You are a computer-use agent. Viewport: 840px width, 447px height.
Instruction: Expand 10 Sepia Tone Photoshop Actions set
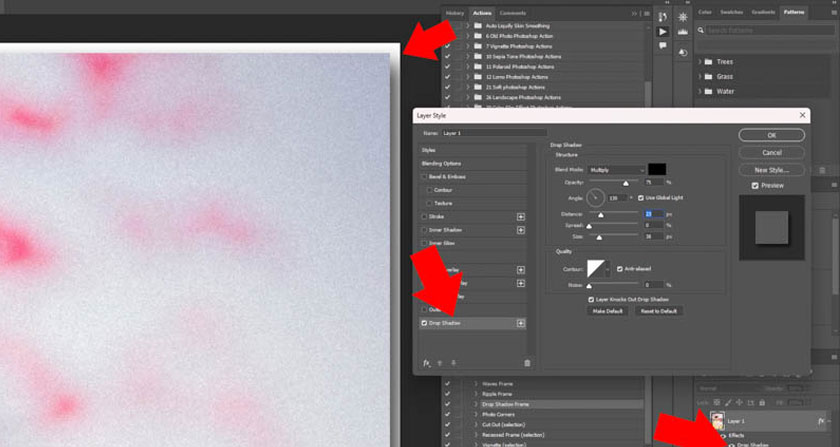[x=468, y=56]
